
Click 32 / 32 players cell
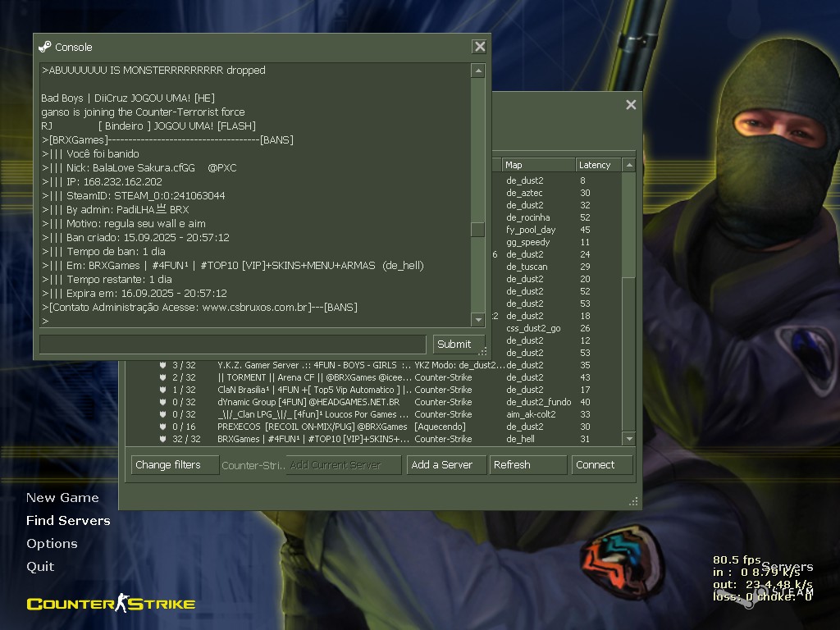click(x=186, y=439)
